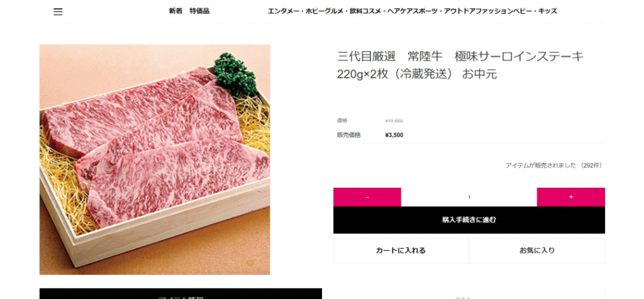The image size is (644, 299).
Task: Open the 特価品 navigation link
Action: click(x=199, y=11)
